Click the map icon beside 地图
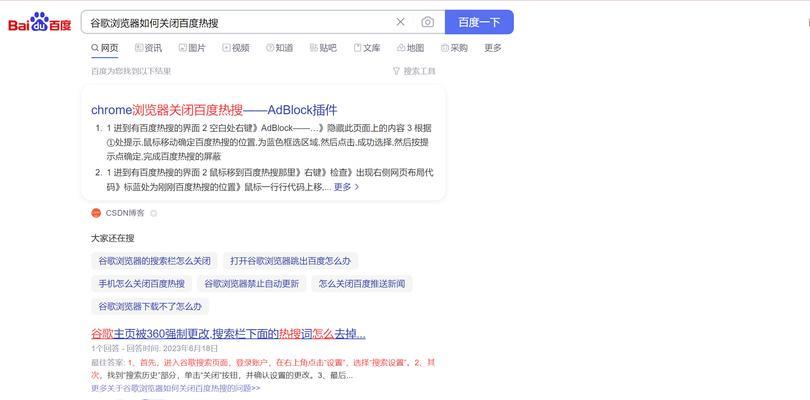Screen dimensions: 810x400 coord(401,48)
